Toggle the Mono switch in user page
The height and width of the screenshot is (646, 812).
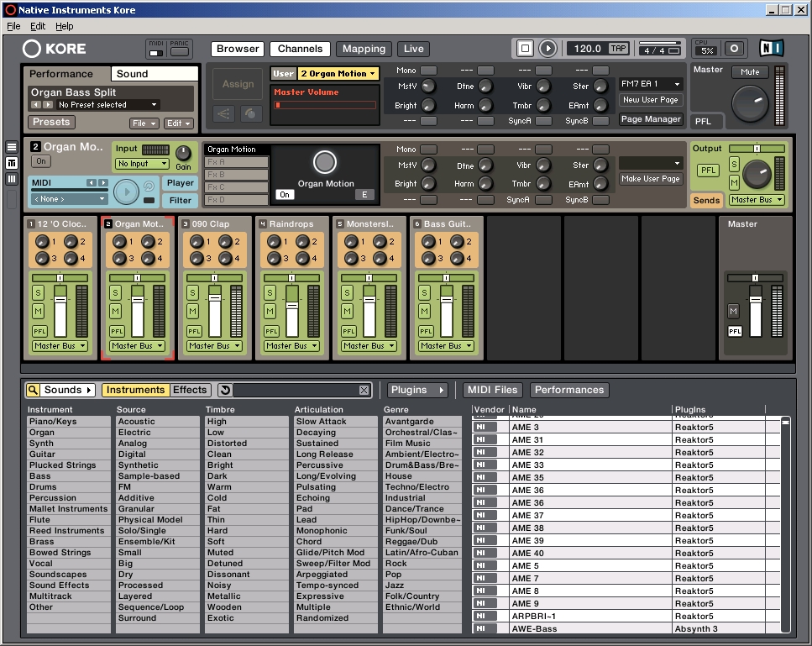[428, 71]
